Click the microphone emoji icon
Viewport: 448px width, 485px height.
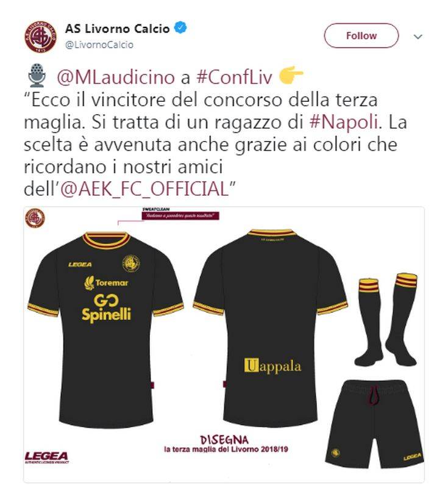coord(37,75)
